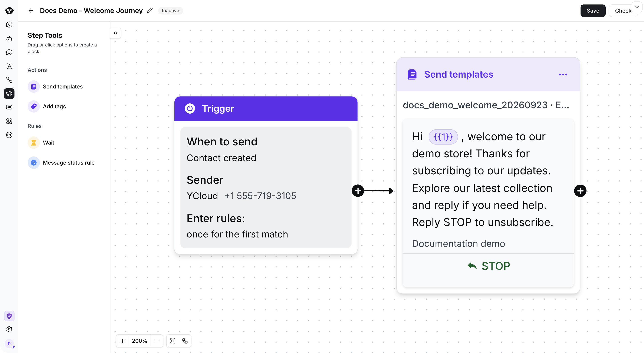This screenshot has width=644, height=353.
Task: Select the Trigger block header
Action: click(266, 109)
